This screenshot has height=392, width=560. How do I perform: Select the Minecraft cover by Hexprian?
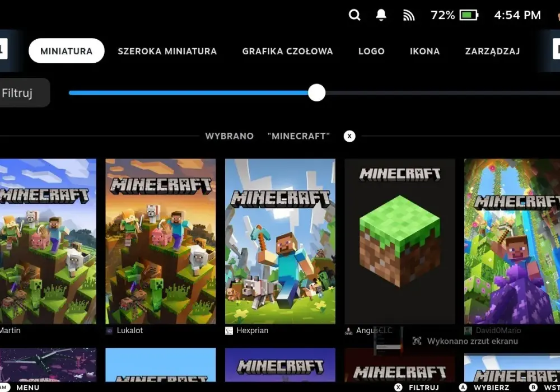click(x=281, y=241)
